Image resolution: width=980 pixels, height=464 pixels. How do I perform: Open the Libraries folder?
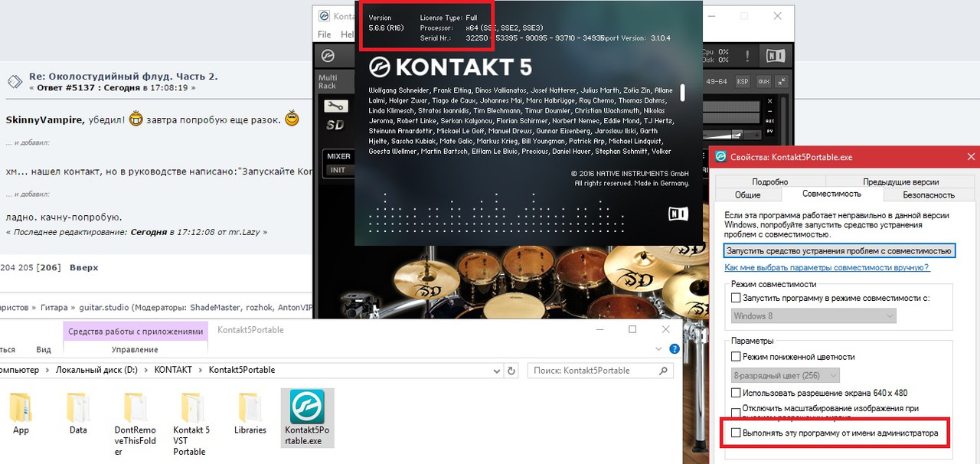[250, 413]
